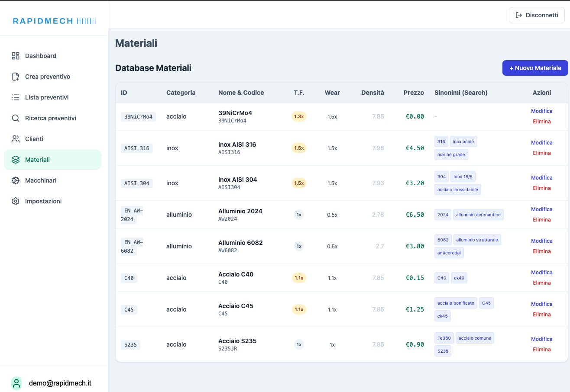Image resolution: width=570 pixels, height=392 pixels.
Task: Click the 'marine grade' synonym tag
Action: [451, 154]
